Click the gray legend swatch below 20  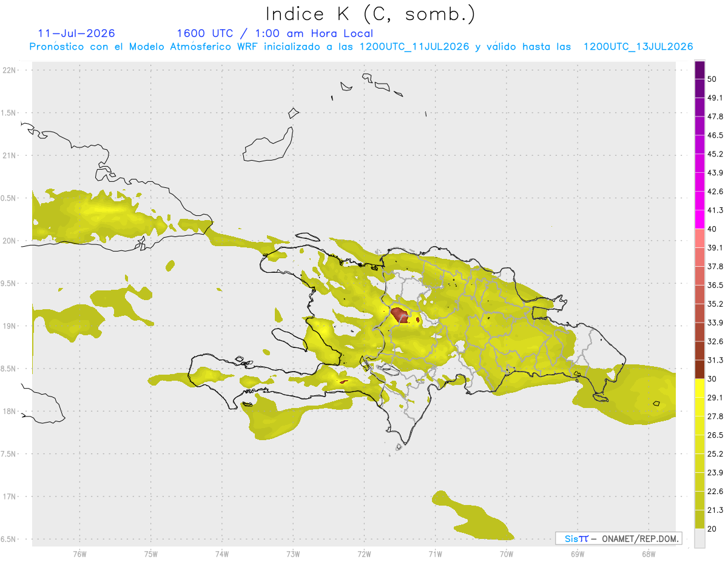click(x=699, y=538)
